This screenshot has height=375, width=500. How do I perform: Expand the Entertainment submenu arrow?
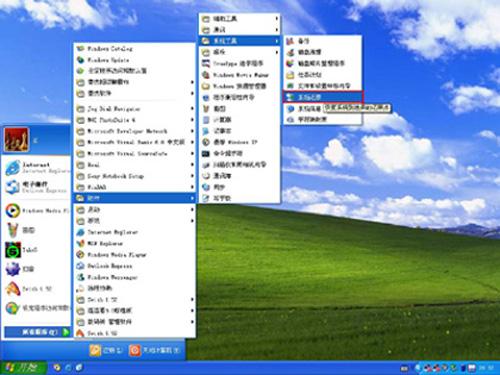coord(277,52)
